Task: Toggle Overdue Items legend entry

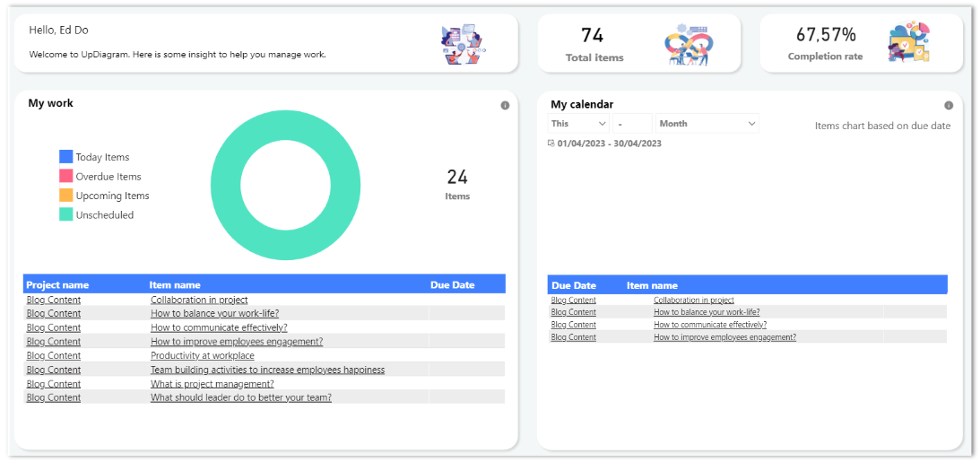Action: click(x=108, y=177)
